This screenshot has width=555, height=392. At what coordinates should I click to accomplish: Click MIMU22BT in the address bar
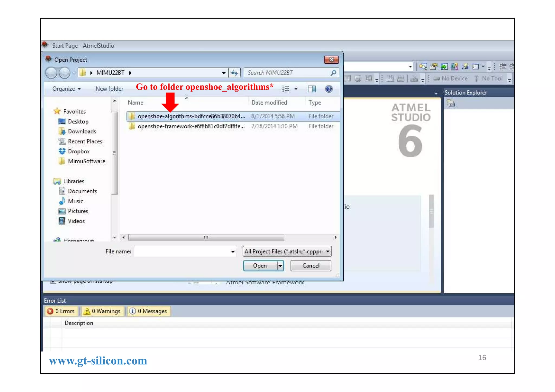coord(110,73)
